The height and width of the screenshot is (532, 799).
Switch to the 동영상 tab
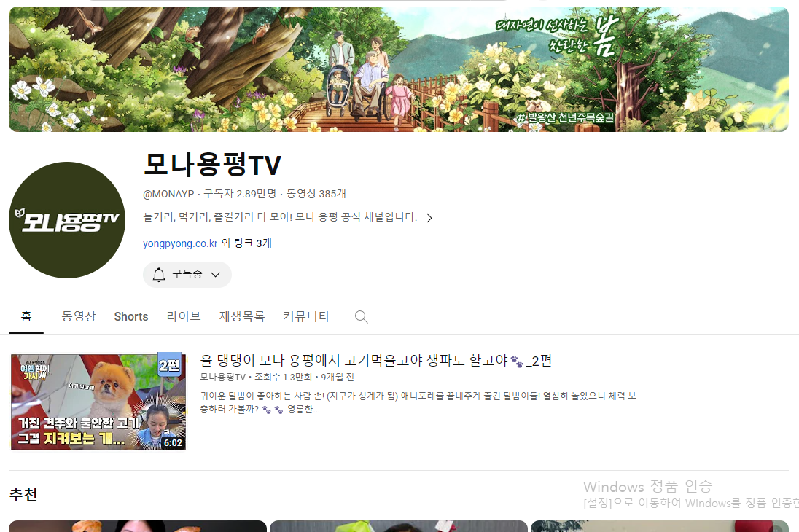(x=79, y=317)
